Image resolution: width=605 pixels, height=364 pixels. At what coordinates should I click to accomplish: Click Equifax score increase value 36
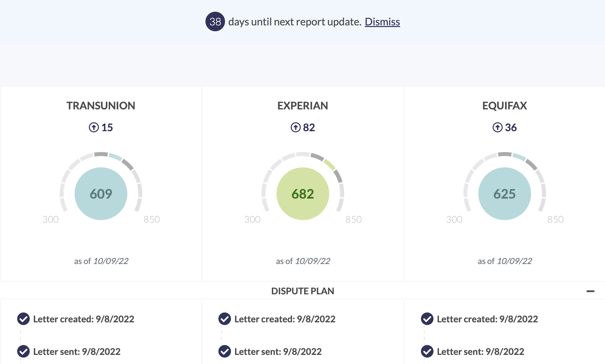(x=511, y=127)
